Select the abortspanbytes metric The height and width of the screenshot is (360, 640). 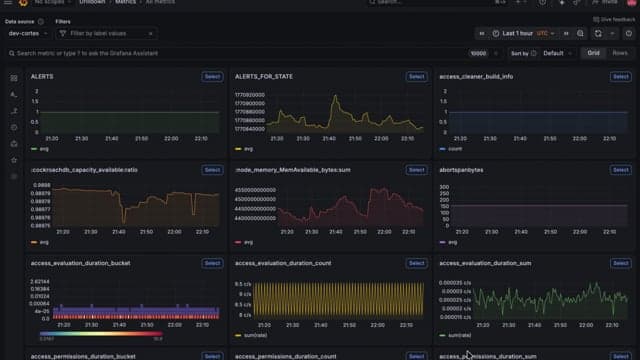(620, 170)
